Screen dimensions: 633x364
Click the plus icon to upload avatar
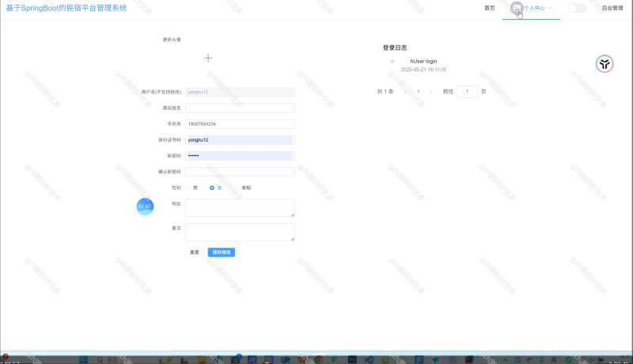[x=208, y=58]
